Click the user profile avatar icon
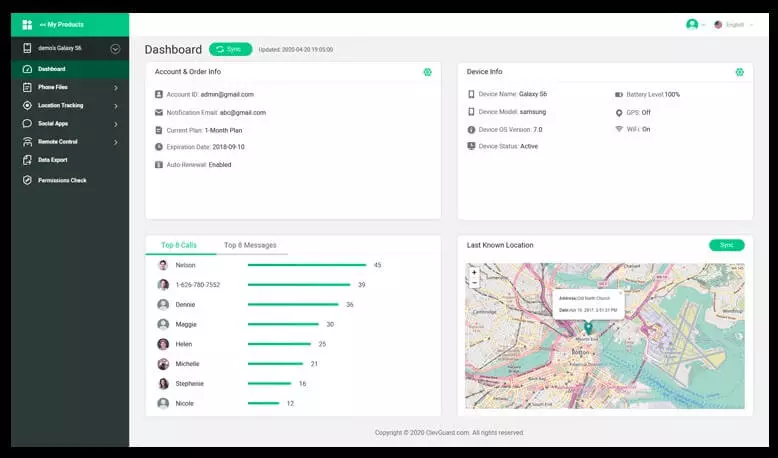Screen dimensions: 778x458 tap(692, 24)
